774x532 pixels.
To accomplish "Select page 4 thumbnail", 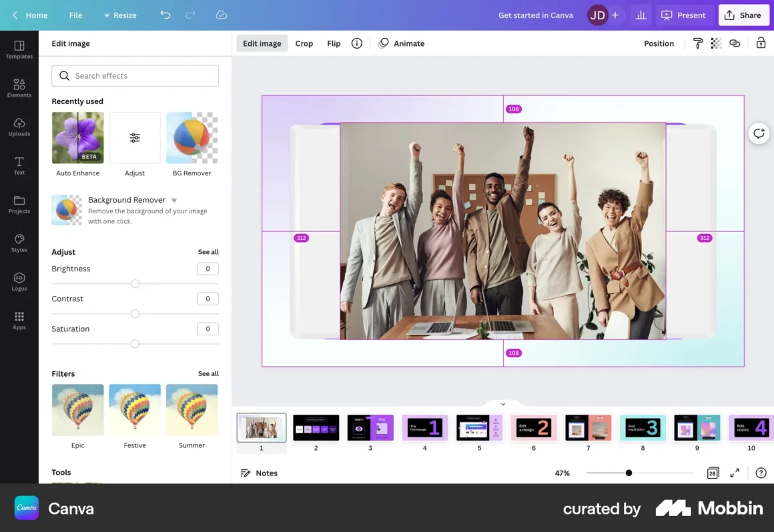I will click(425, 428).
